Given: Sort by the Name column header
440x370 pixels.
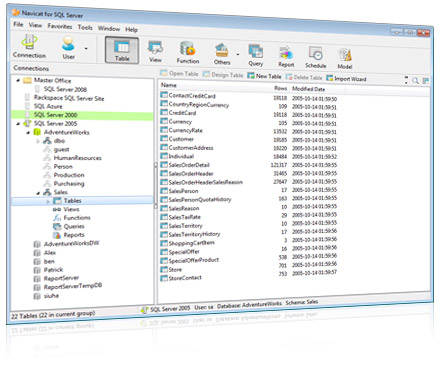Looking at the screenshot, I should [169, 85].
